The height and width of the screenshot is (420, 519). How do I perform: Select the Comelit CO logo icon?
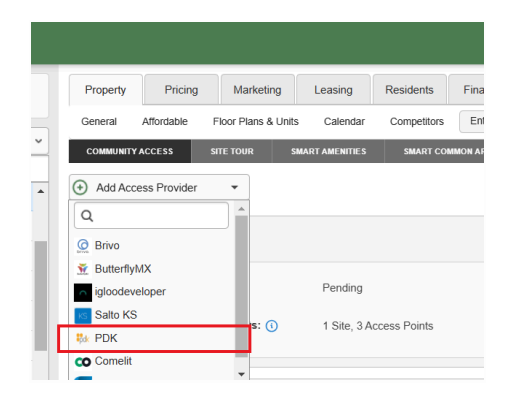(83, 362)
